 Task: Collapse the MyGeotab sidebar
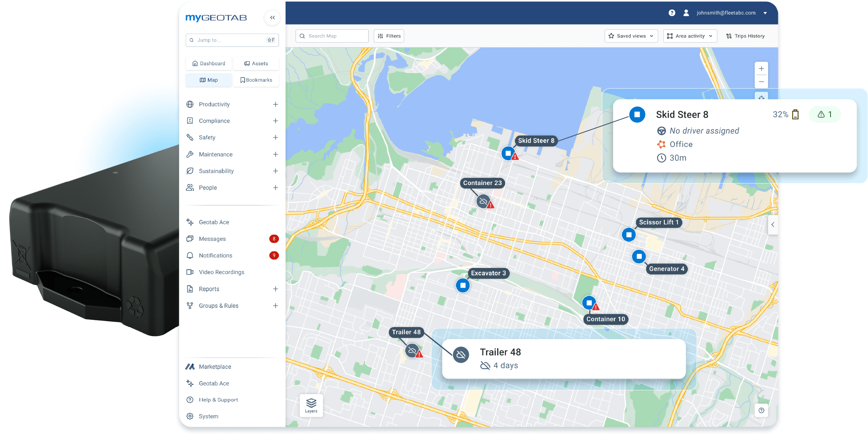(x=272, y=17)
